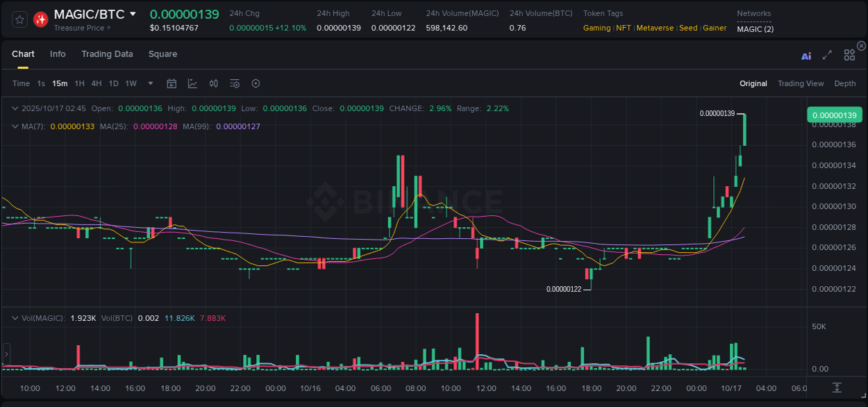Open the extra timeframe dropdown arrow
Viewport: 868px width, 407px height.
pyautogui.click(x=150, y=83)
